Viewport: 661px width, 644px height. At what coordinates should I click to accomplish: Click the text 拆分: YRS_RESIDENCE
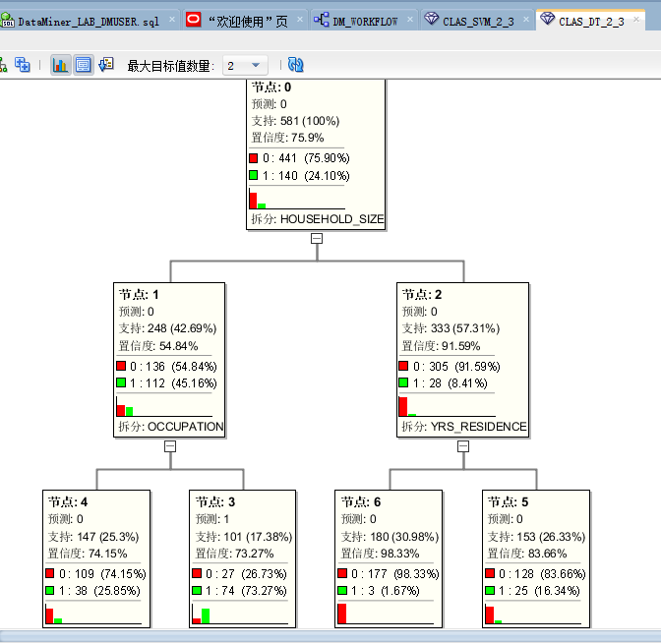463,427
